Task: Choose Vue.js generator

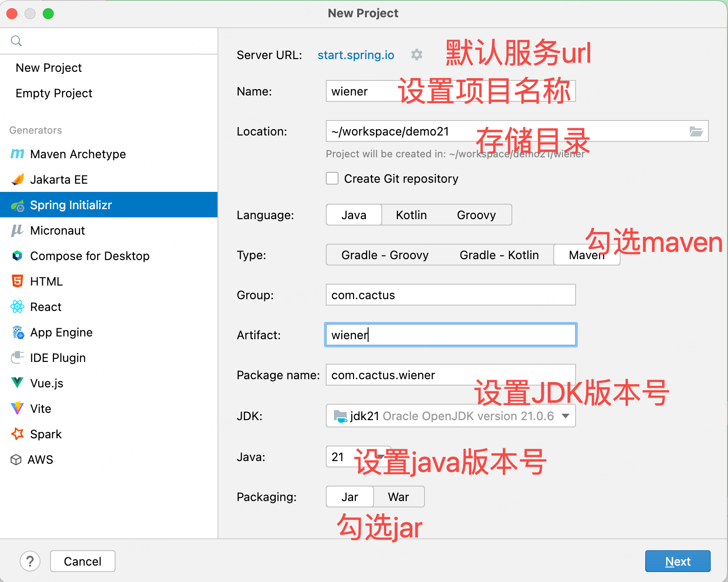Action: (109, 383)
